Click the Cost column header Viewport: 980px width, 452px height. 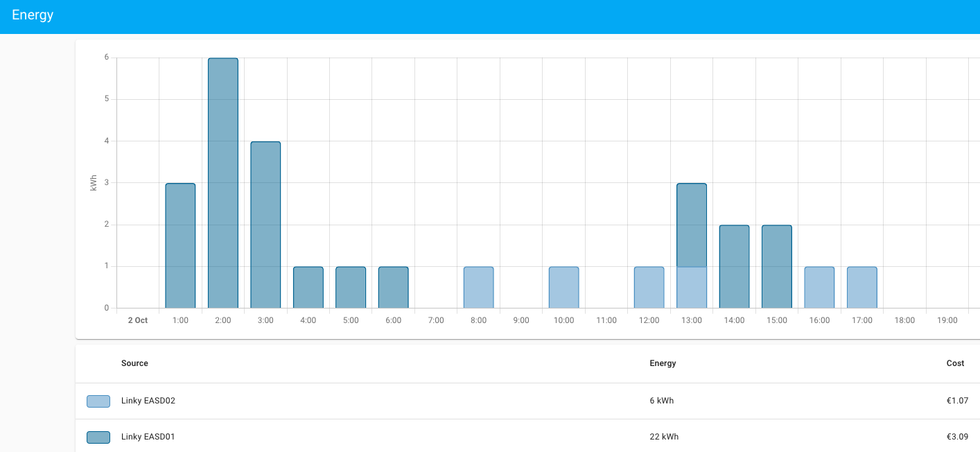955,363
